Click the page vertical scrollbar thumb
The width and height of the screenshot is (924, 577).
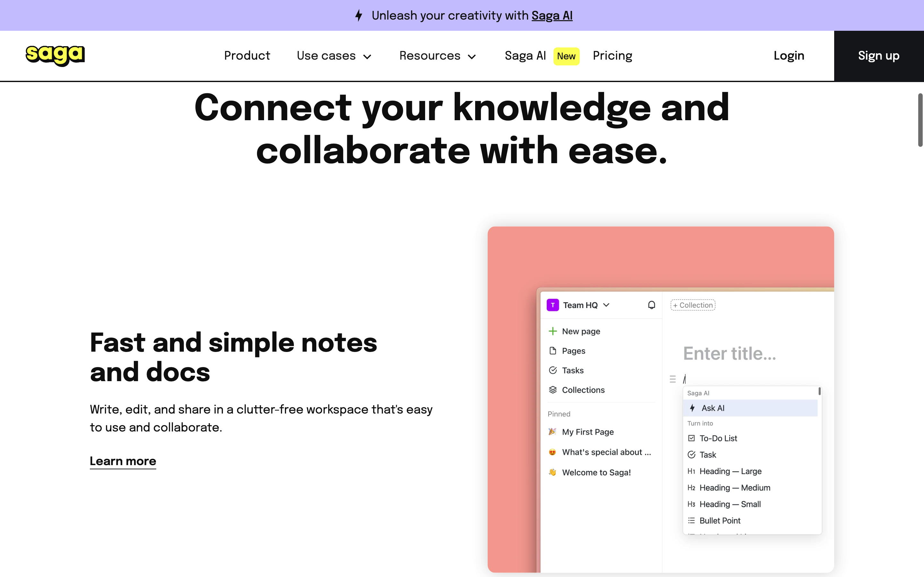pyautogui.click(x=920, y=120)
